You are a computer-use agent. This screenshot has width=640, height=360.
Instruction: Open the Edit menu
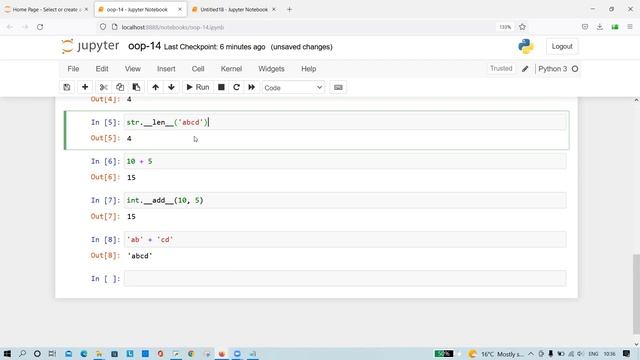tap(102, 69)
